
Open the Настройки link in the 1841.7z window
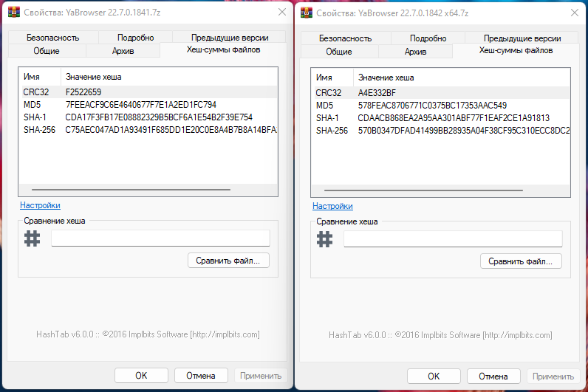point(40,205)
